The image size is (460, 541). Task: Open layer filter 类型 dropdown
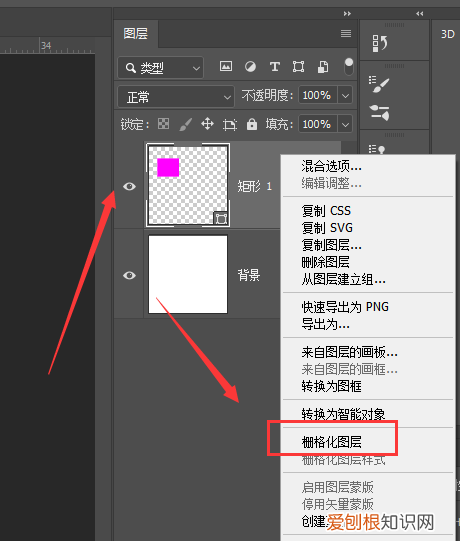[160, 68]
